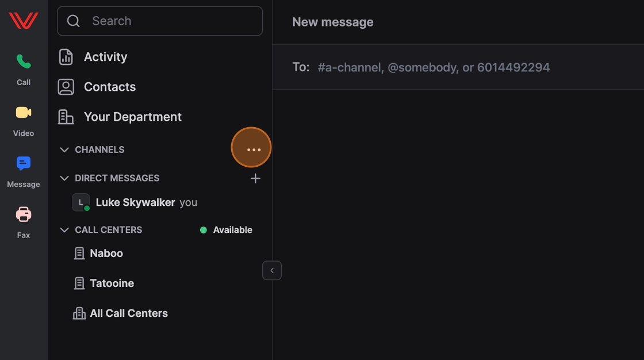Screen dimensions: 644x360
Task: Open the Tatooine call center
Action: 112,283
